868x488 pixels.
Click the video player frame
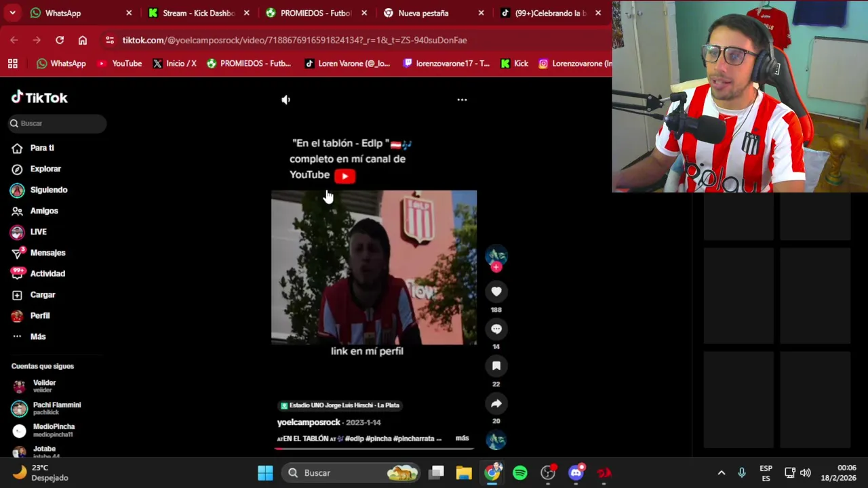click(x=374, y=267)
